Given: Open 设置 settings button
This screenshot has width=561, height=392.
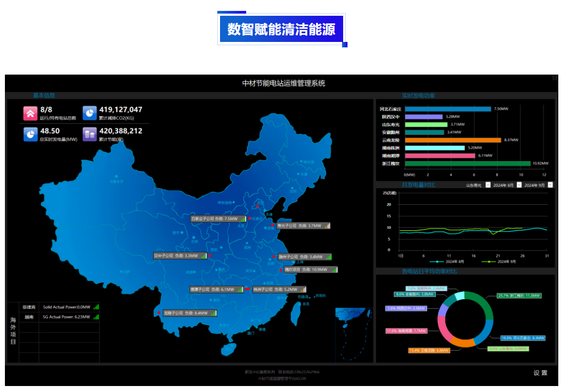Looking at the screenshot, I should pos(540,373).
